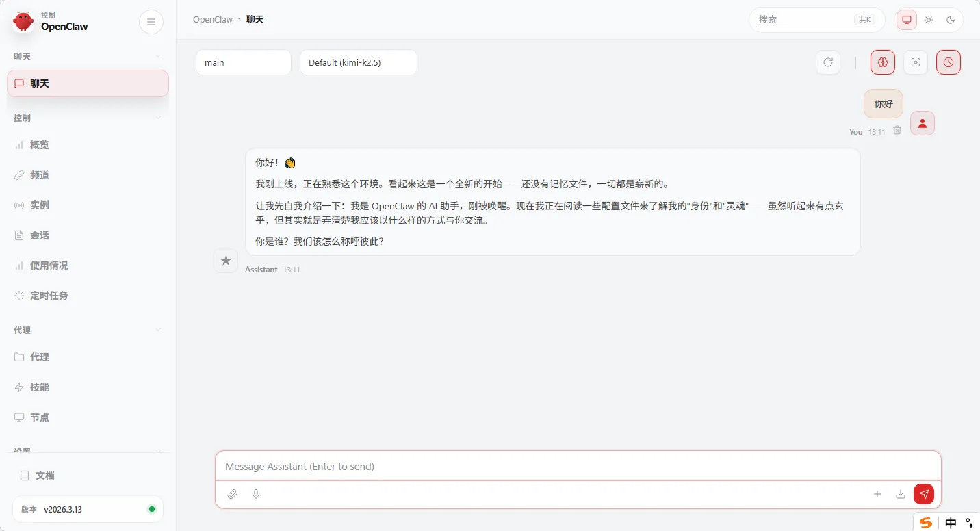980x531 pixels.
Task: Switch to light theme sun icon
Action: click(929, 20)
